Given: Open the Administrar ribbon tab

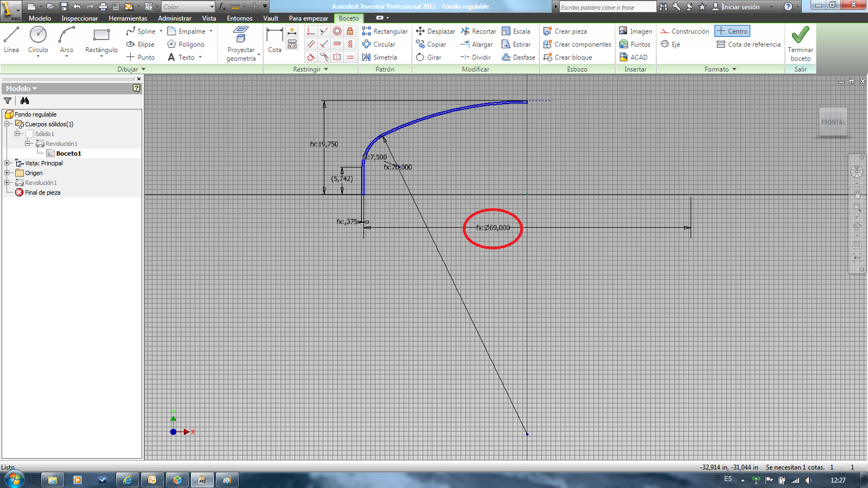Looking at the screenshot, I should 175,18.
